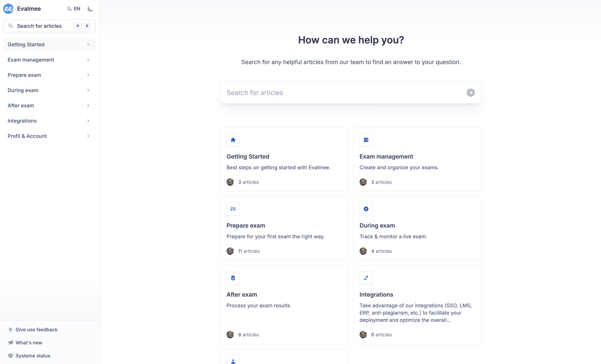Expand the Exam management sidebar chevron

click(x=88, y=60)
